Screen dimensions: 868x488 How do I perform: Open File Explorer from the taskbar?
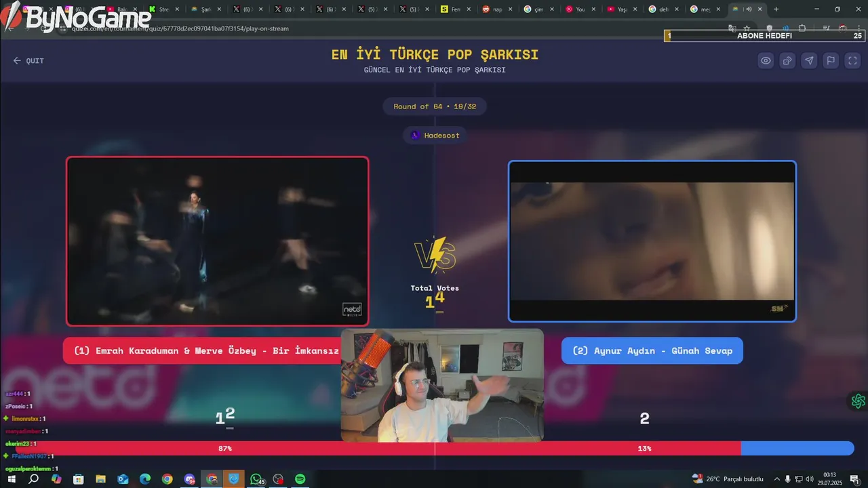100,479
